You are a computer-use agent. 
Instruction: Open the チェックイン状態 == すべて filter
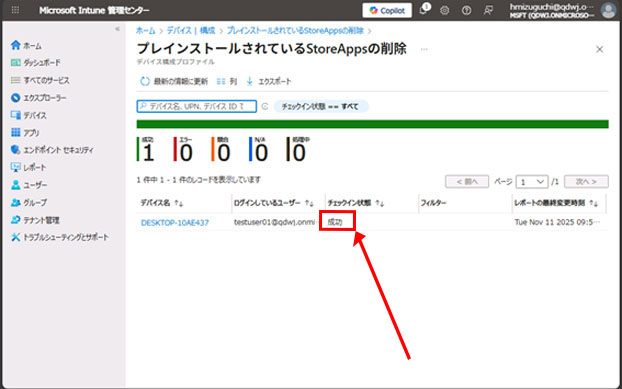click(321, 106)
